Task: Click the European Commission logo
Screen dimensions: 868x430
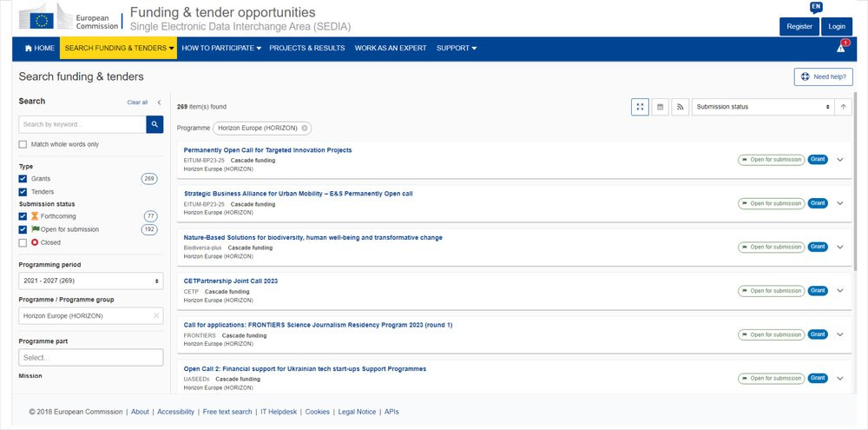Action: click(x=69, y=17)
